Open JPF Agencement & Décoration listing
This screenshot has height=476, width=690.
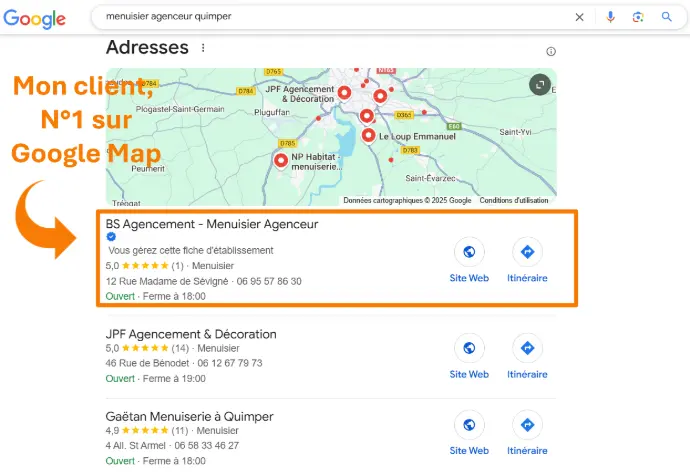[191, 334]
